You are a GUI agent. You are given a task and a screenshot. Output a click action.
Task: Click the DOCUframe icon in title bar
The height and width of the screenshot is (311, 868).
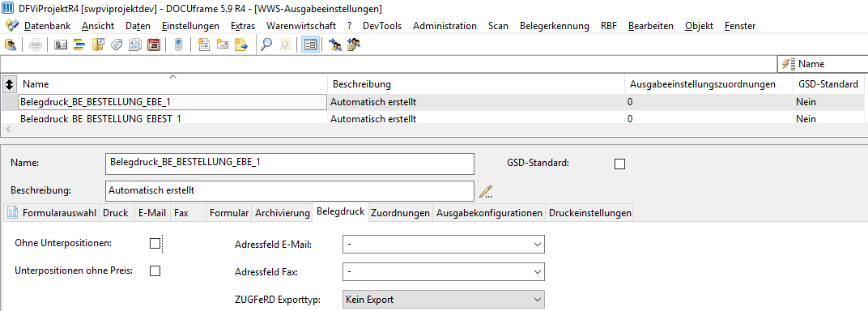pos(8,9)
